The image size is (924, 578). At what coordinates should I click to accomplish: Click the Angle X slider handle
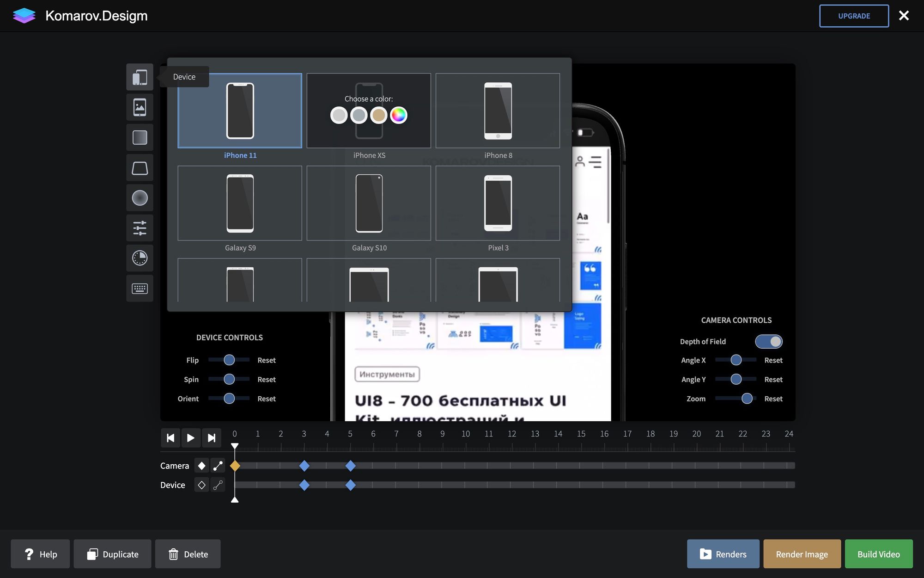(736, 360)
